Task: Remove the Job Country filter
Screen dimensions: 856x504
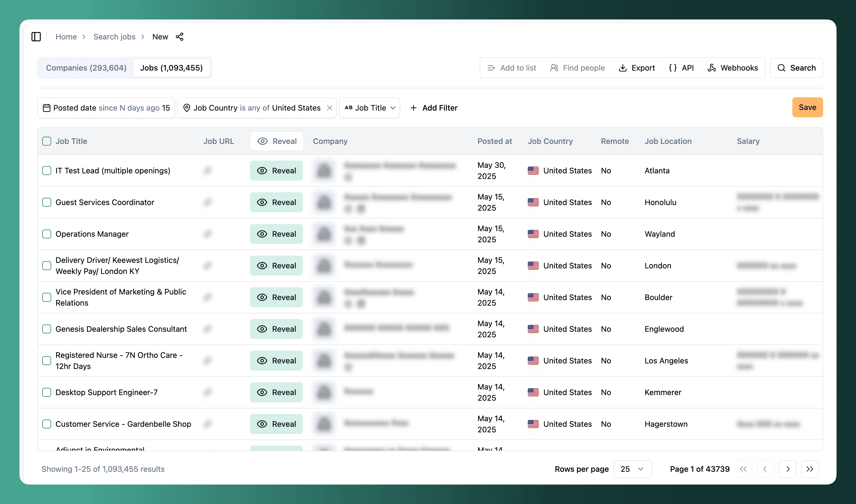Action: click(329, 108)
